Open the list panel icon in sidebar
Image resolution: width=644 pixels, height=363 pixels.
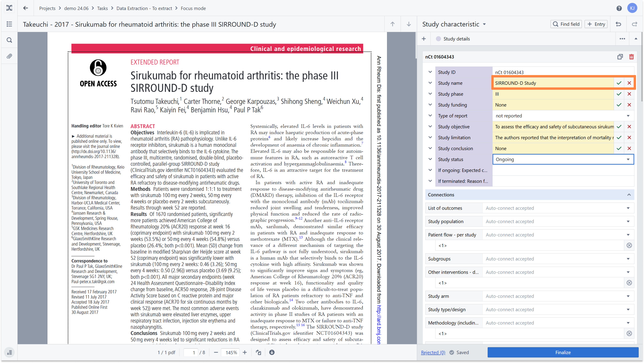pyautogui.click(x=9, y=24)
